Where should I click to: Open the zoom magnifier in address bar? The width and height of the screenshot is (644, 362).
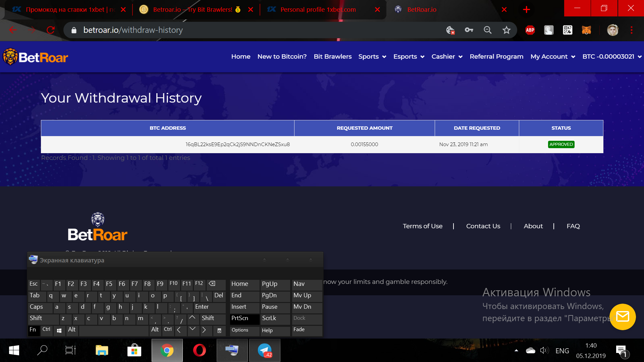(487, 30)
